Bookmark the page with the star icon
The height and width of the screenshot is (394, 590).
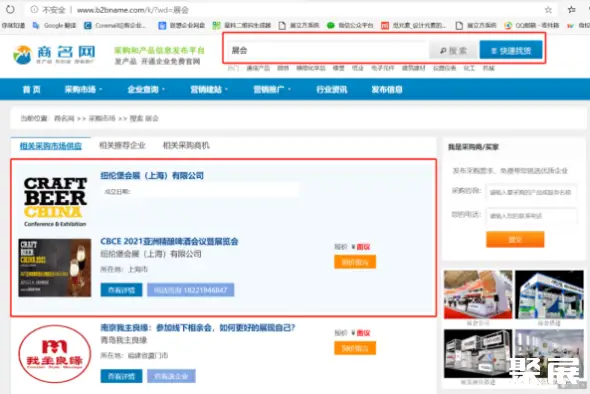pos(548,10)
